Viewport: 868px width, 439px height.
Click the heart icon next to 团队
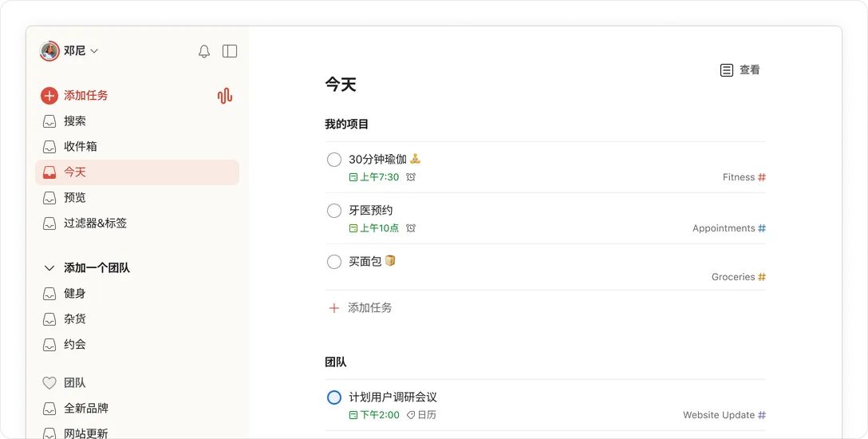click(49, 383)
